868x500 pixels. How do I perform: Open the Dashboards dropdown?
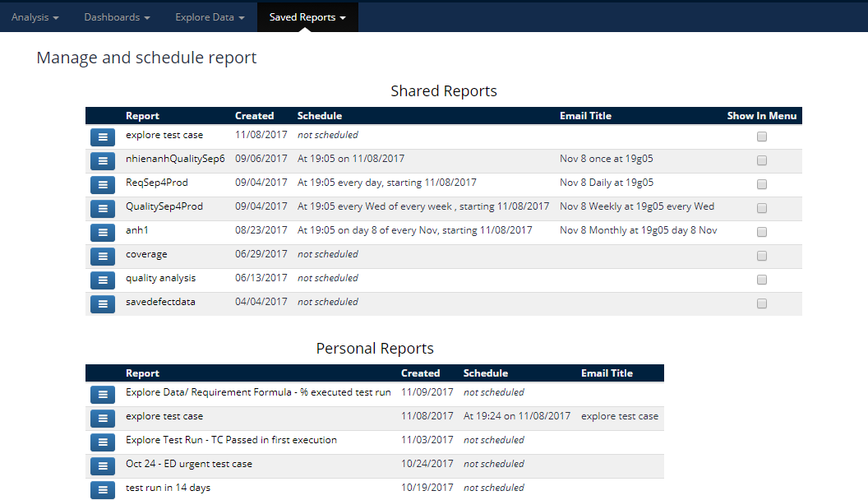(x=117, y=17)
